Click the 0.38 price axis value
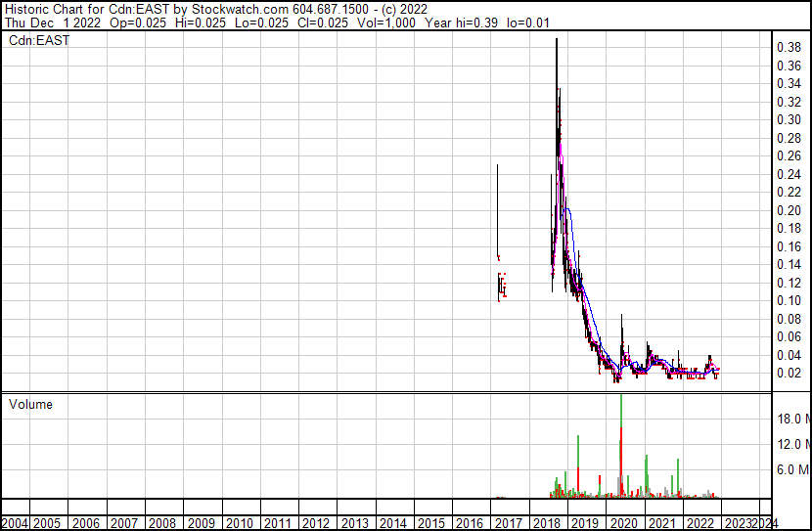 pyautogui.click(x=789, y=48)
